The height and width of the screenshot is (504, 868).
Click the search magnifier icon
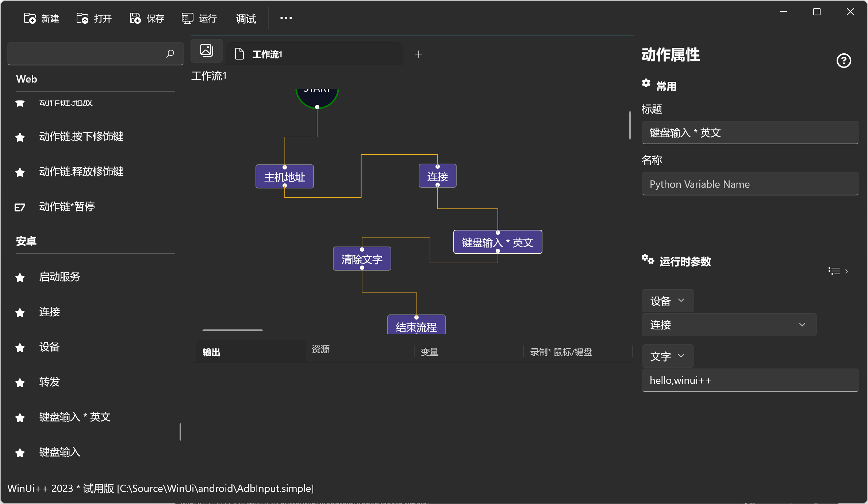tap(170, 54)
